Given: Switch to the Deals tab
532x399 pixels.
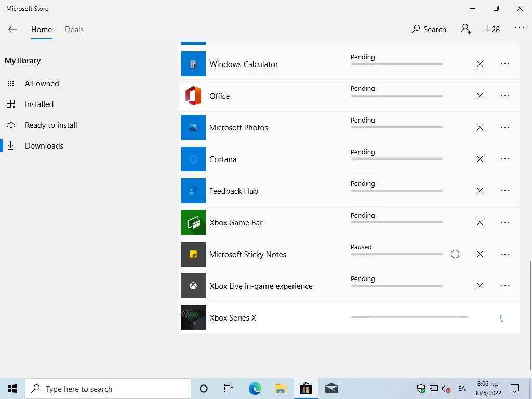Looking at the screenshot, I should 74,30.
